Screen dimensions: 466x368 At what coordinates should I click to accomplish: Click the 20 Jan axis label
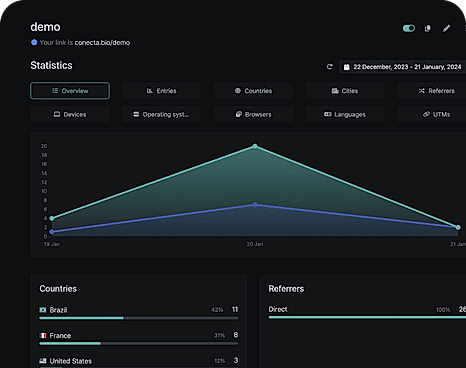(255, 244)
